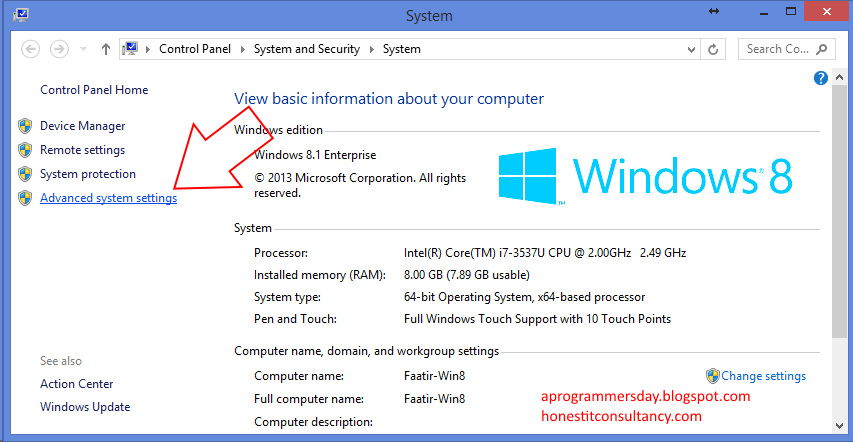Click the double-arrow icon in title bar
Screen dimensions: 853x442
715,11
